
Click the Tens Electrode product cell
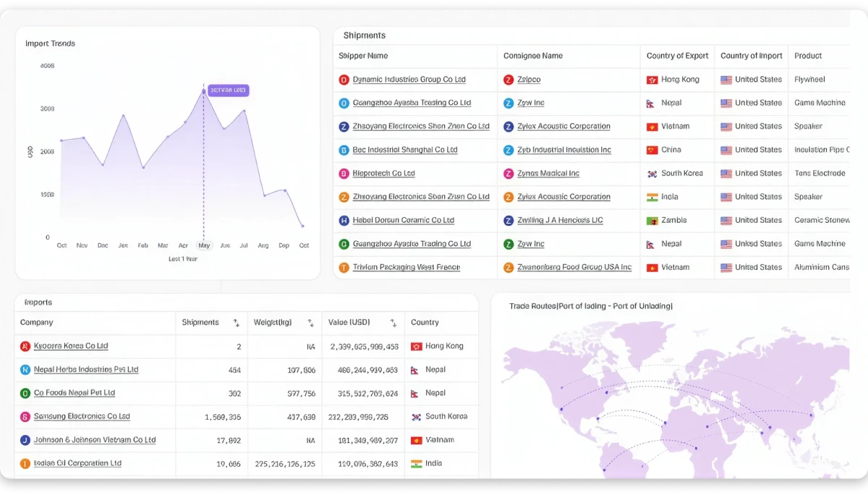pos(820,174)
